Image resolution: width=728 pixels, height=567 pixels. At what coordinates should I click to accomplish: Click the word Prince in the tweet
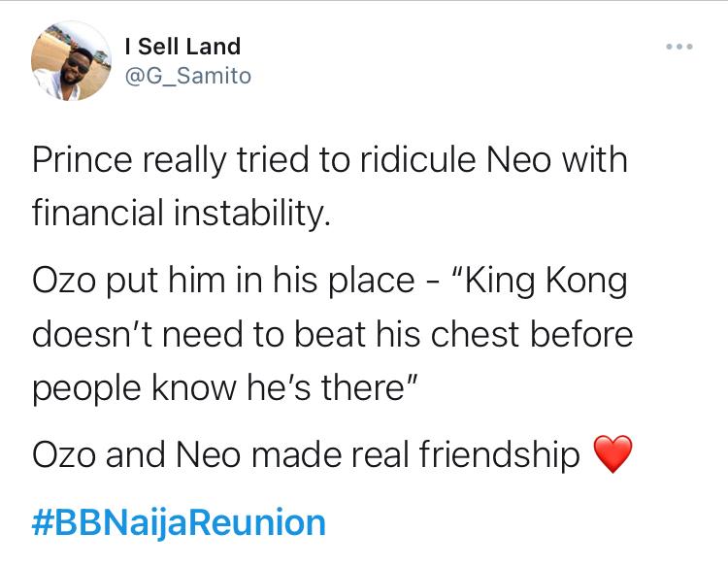[x=83, y=160]
